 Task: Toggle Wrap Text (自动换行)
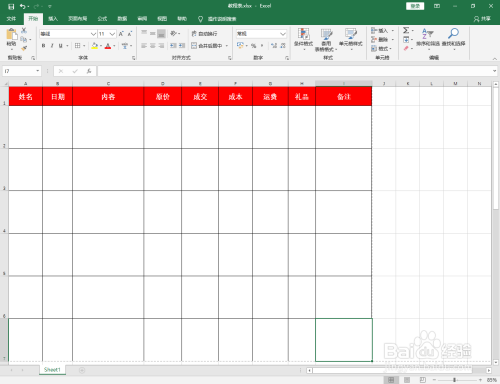tap(205, 34)
